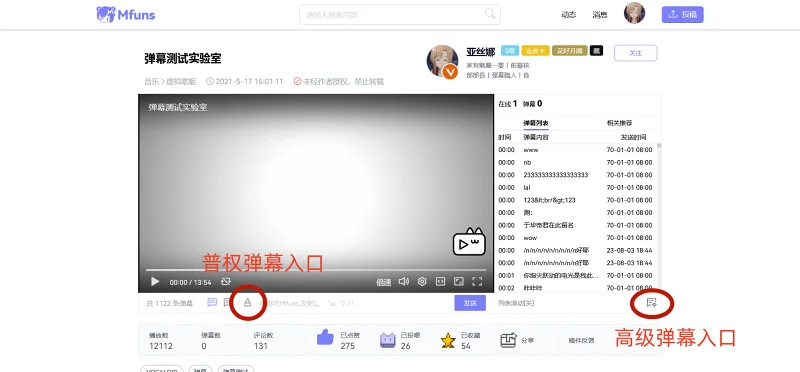Select danmaku row '于华帝君在此留名'

pos(576,225)
